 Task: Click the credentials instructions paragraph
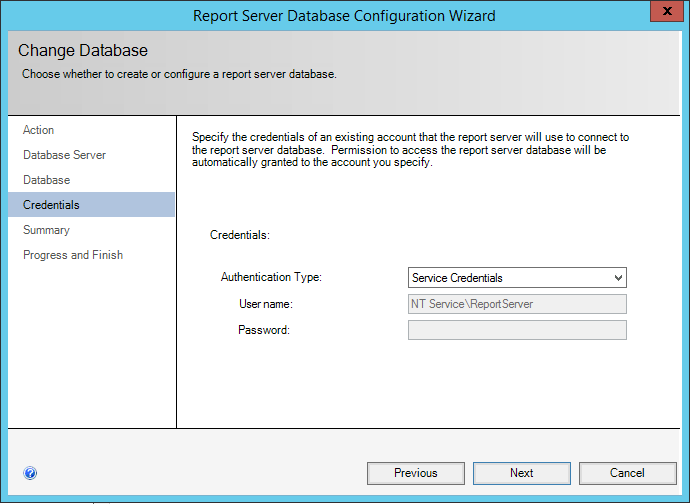tap(410, 149)
